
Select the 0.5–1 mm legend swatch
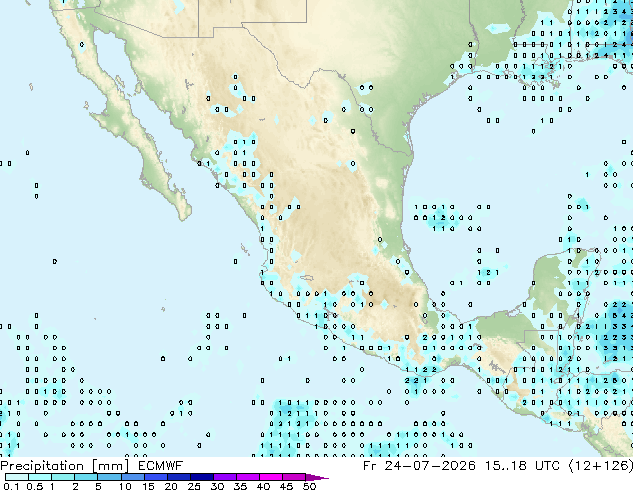pyautogui.click(x=40, y=477)
